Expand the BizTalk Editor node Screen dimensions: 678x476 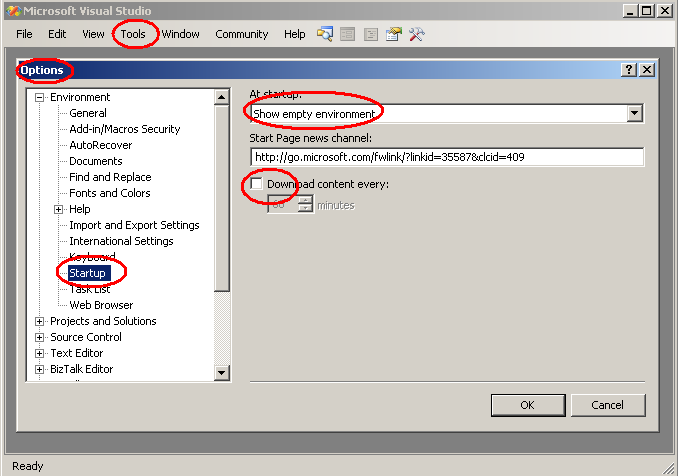pyautogui.click(x=39, y=369)
